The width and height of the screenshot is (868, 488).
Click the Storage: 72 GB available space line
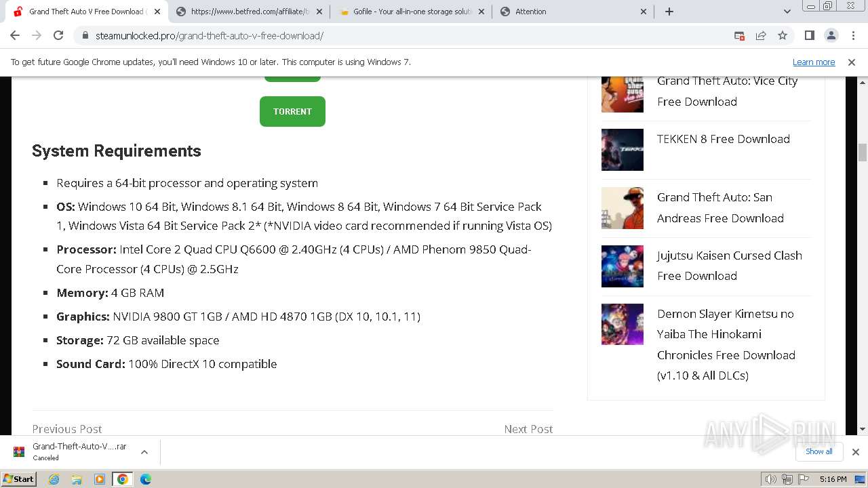tap(138, 340)
